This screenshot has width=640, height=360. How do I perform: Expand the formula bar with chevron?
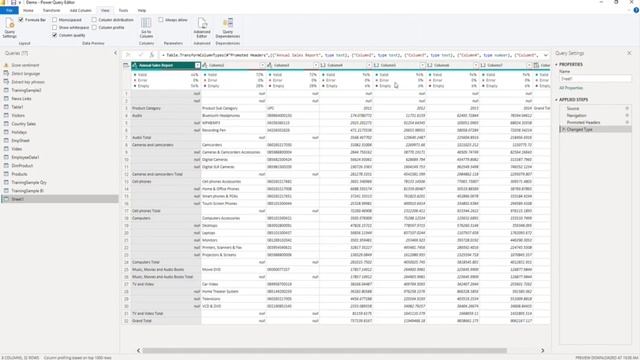click(x=546, y=55)
